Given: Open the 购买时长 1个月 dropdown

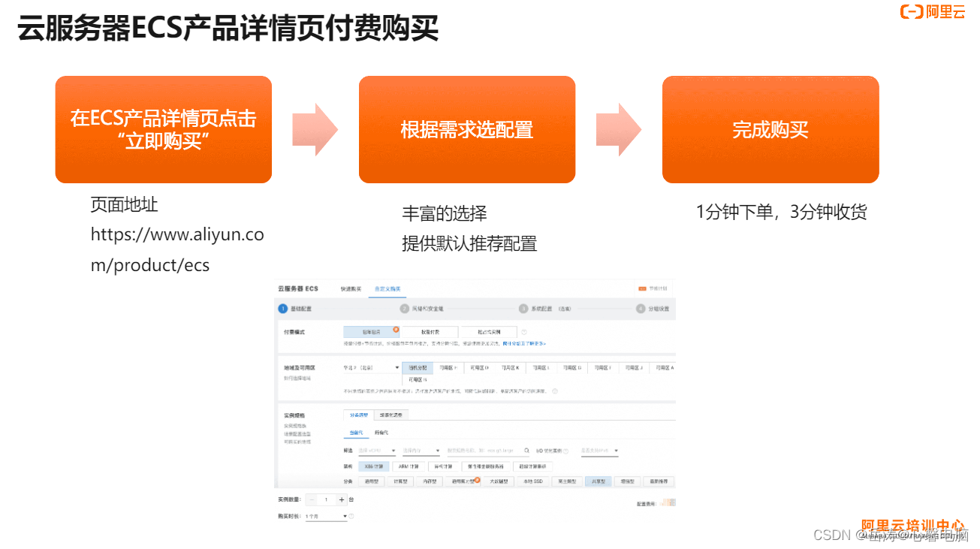Looking at the screenshot, I should (325, 517).
